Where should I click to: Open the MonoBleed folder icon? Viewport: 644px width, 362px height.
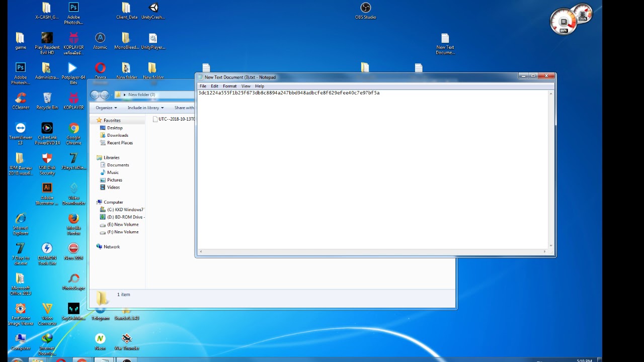point(126,41)
